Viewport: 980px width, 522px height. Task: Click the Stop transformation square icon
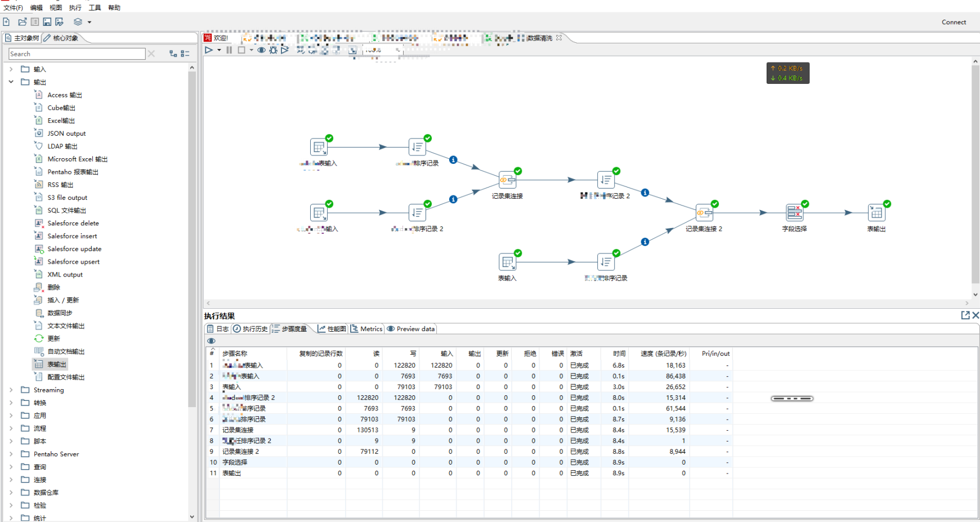241,50
